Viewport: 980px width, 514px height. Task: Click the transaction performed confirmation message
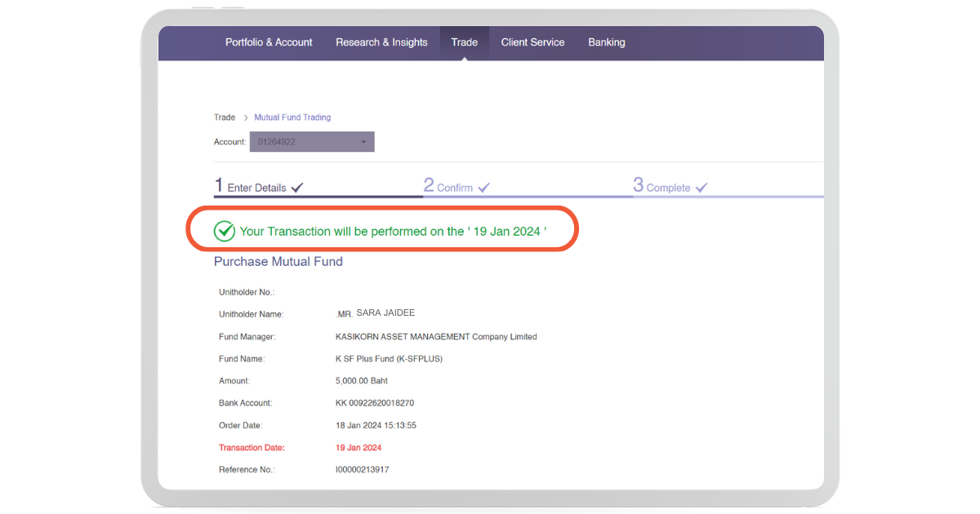pos(393,231)
